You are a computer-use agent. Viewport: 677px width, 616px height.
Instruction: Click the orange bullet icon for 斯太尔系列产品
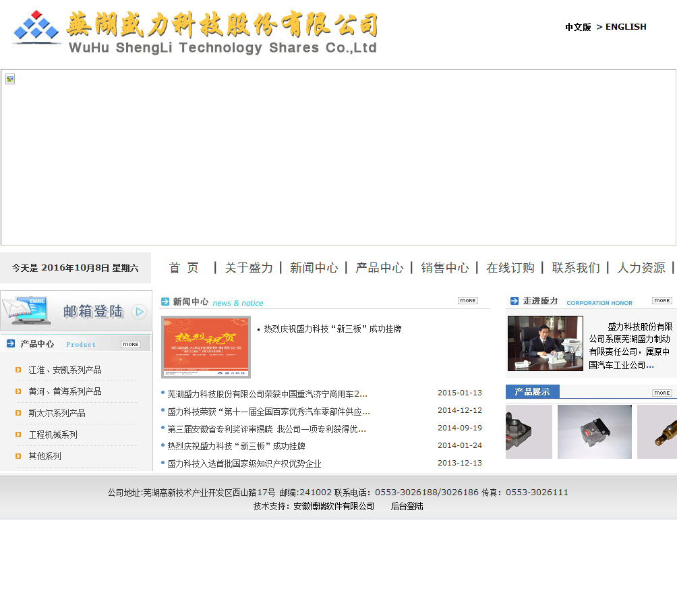click(x=18, y=413)
